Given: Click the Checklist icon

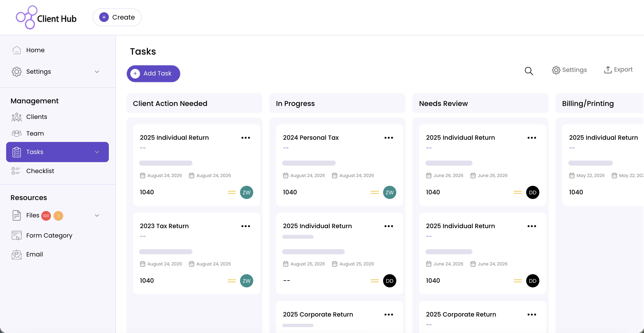Looking at the screenshot, I should [x=16, y=171].
